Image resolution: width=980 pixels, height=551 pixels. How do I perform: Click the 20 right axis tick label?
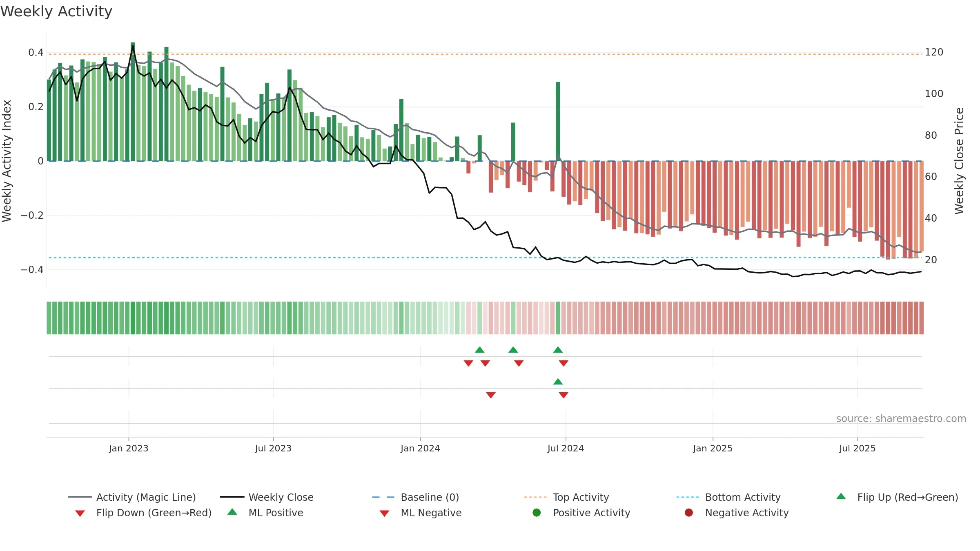931,260
